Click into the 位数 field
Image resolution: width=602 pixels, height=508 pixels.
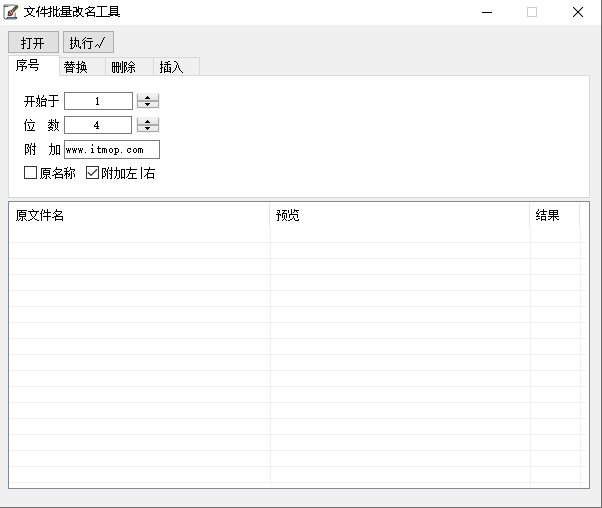pyautogui.click(x=98, y=125)
